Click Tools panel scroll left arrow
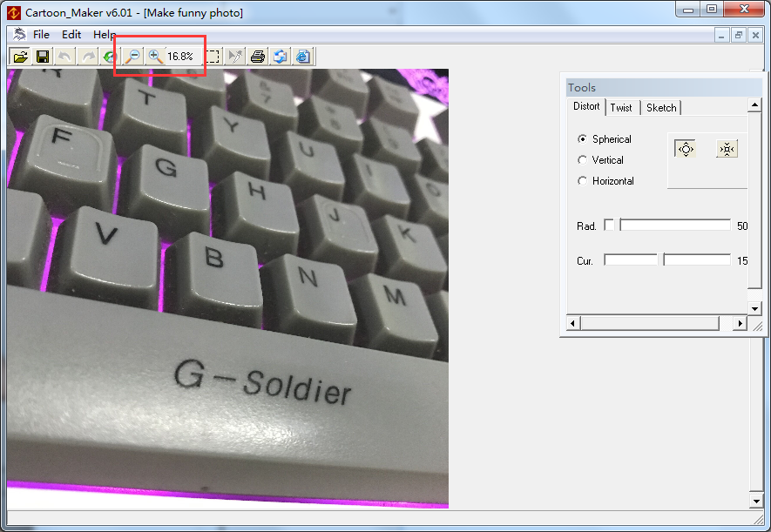Image resolution: width=771 pixels, height=532 pixels. point(573,323)
